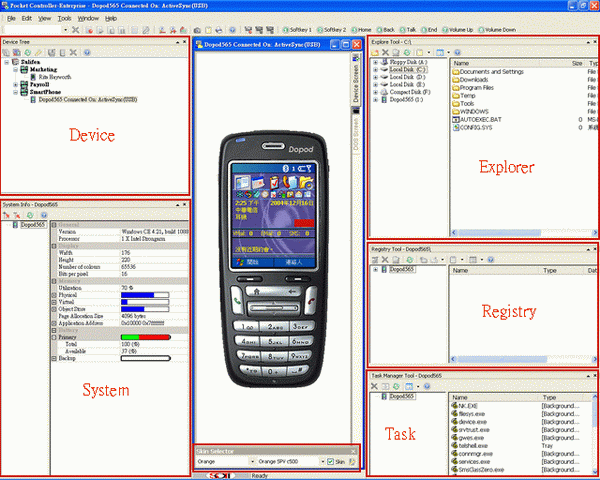Click the help icon in Device Tree toolbar
This screenshot has height=480, width=600.
click(x=87, y=52)
